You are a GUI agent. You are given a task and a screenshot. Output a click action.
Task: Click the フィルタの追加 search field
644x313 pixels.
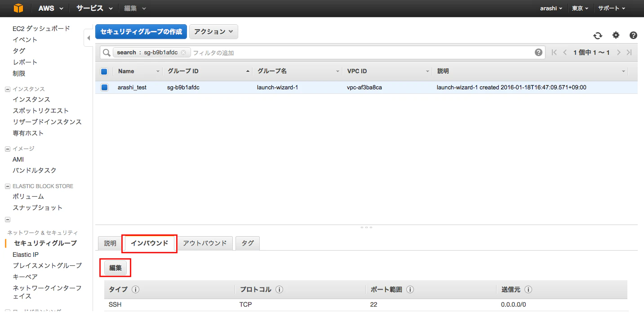pyautogui.click(x=362, y=53)
